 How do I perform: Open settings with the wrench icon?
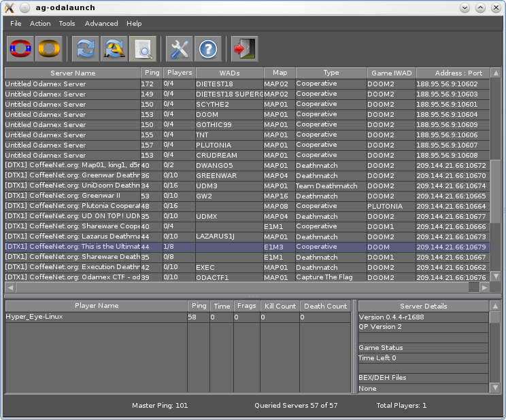(180, 49)
